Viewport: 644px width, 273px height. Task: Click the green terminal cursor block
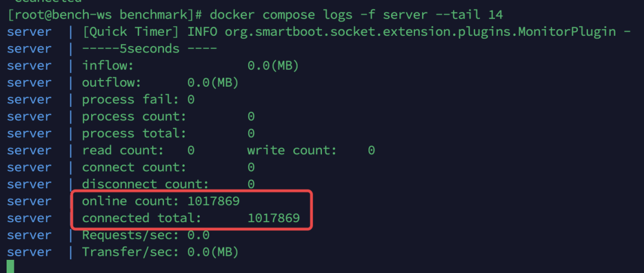pyautogui.click(x=10, y=267)
